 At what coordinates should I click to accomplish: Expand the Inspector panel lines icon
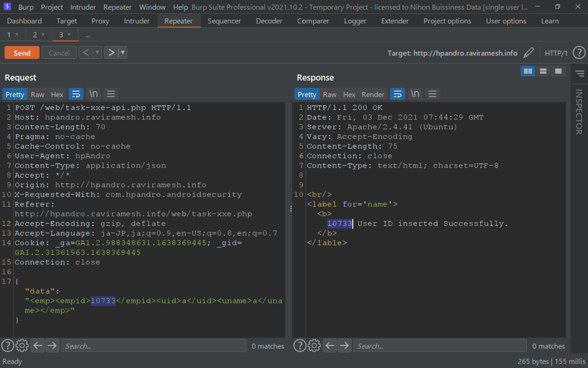580,74
